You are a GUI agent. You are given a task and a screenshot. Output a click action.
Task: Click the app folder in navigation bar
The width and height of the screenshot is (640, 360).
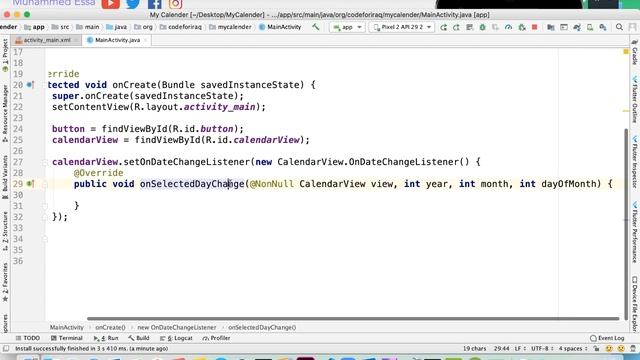click(34, 27)
